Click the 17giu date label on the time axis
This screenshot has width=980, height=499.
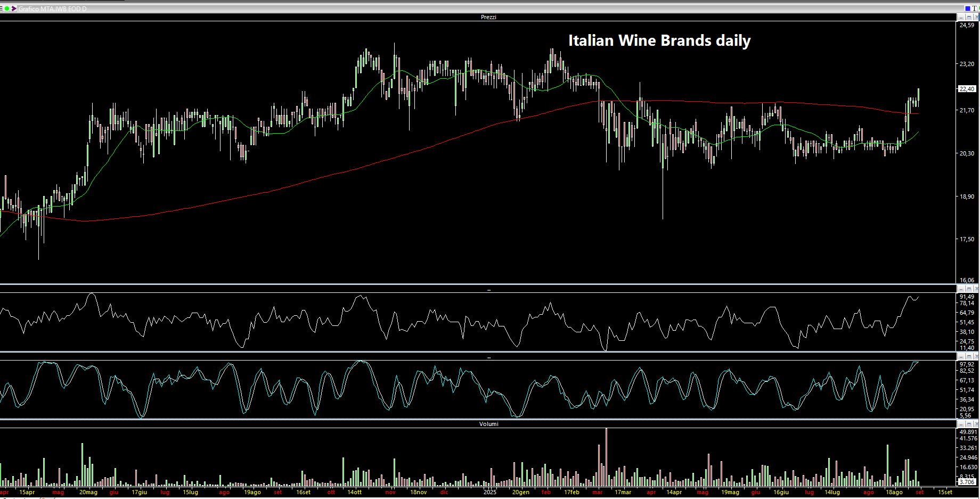[139, 492]
